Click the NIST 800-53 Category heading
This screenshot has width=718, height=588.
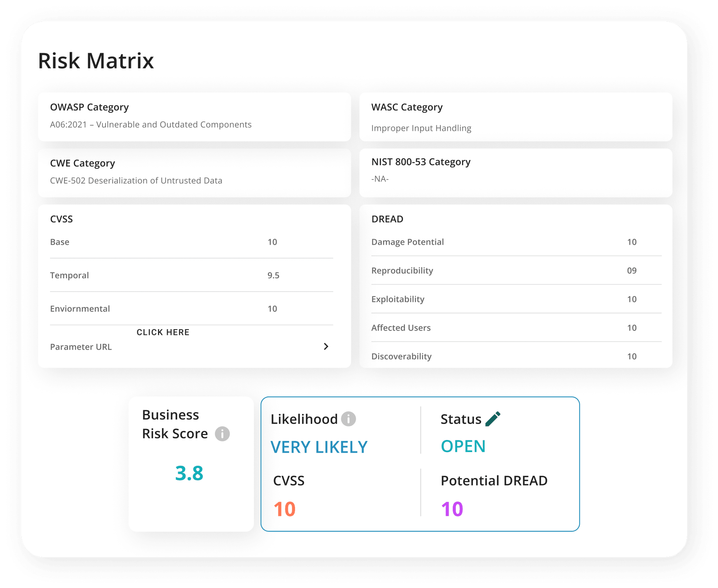[421, 162]
